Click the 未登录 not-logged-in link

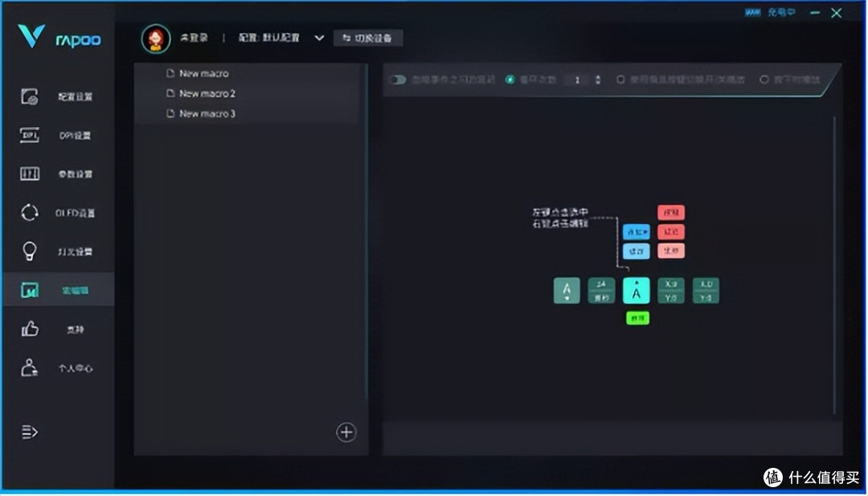[194, 39]
